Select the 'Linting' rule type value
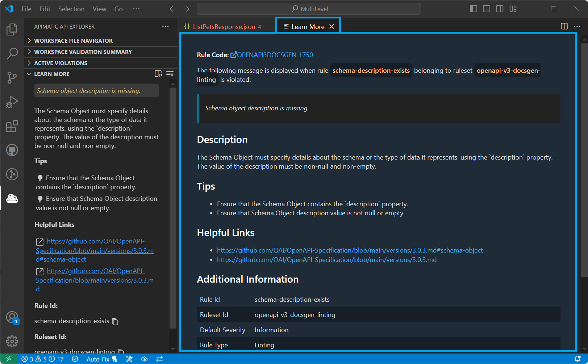Screen dimensions: 588x364 (x=264, y=345)
